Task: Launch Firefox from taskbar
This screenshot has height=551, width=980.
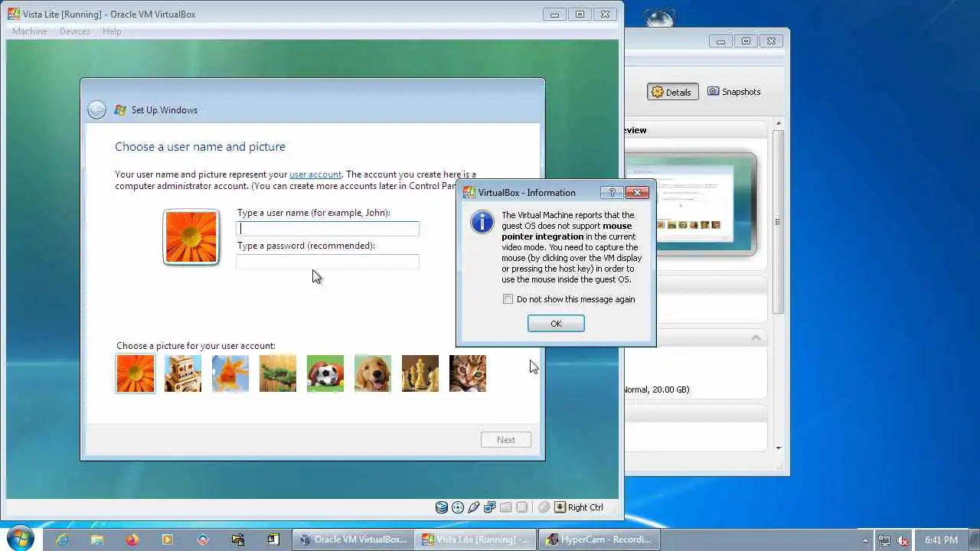Action: coord(132,540)
